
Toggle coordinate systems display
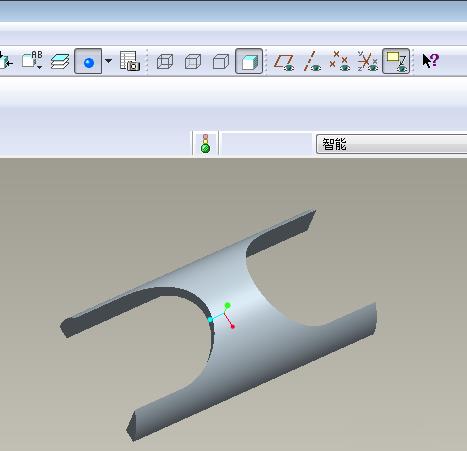point(367,61)
